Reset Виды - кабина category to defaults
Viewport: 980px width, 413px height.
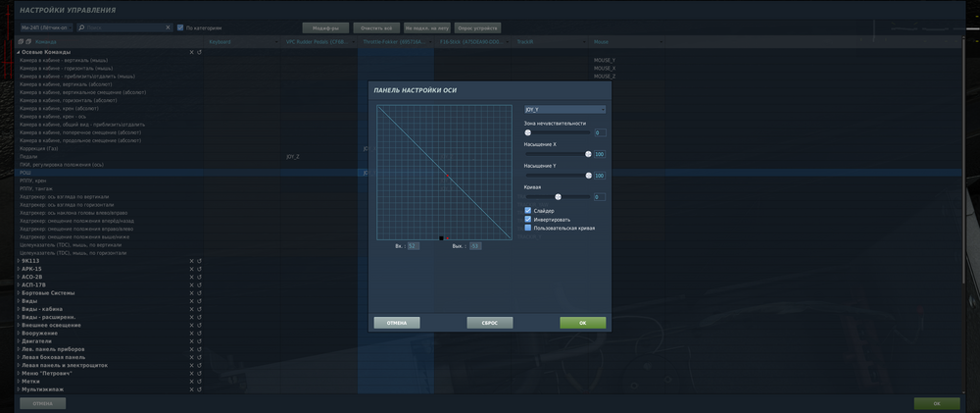[199, 309]
